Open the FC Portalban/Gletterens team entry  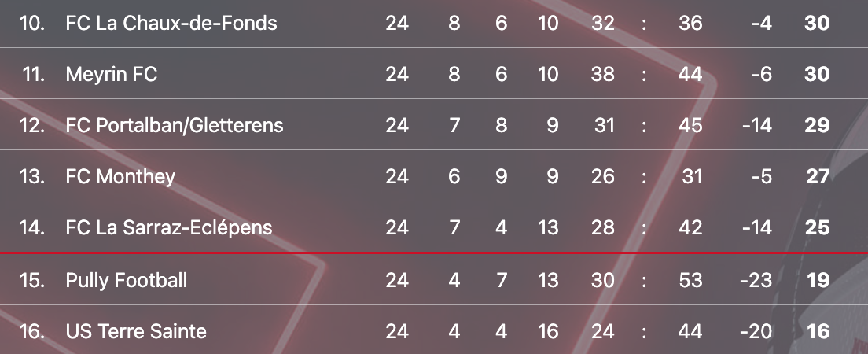[175, 125]
